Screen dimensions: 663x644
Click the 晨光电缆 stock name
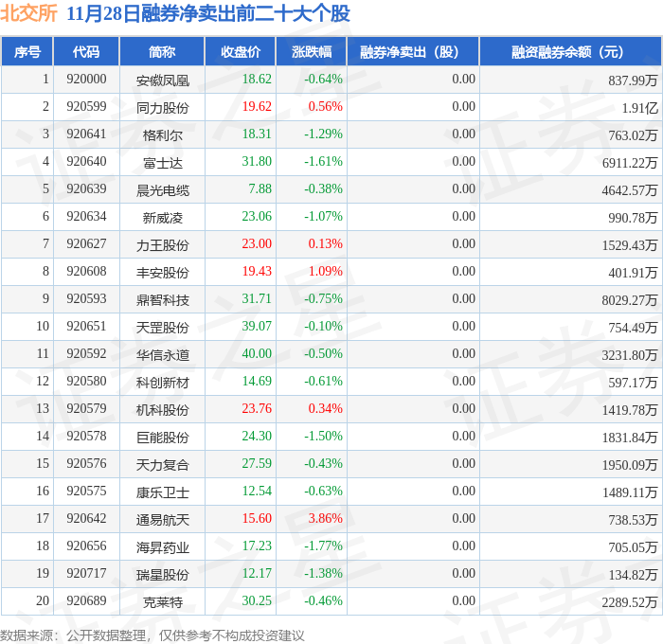(162, 190)
